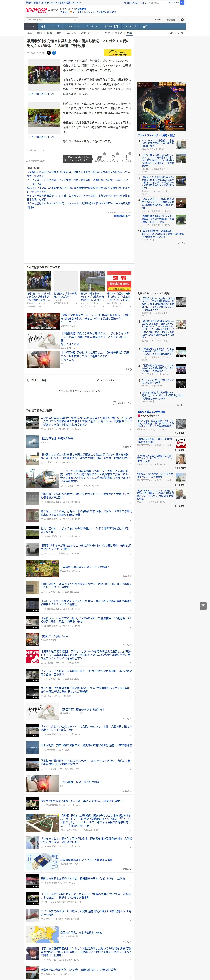This screenshot has width=210, height=980.
Task: React with the 新しい視点 exclamation icon
Action: click(127, 157)
